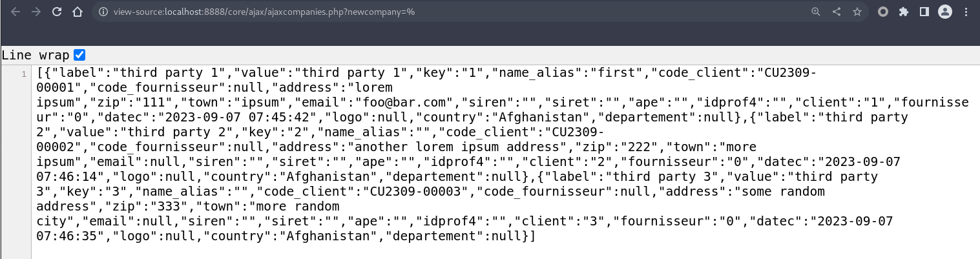
Task: Reload the current page
Action: click(57, 12)
